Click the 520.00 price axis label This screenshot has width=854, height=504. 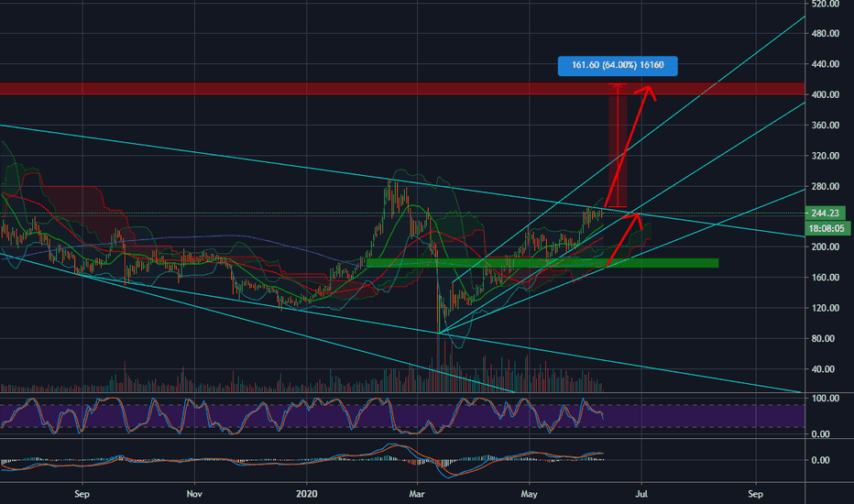click(x=825, y=4)
